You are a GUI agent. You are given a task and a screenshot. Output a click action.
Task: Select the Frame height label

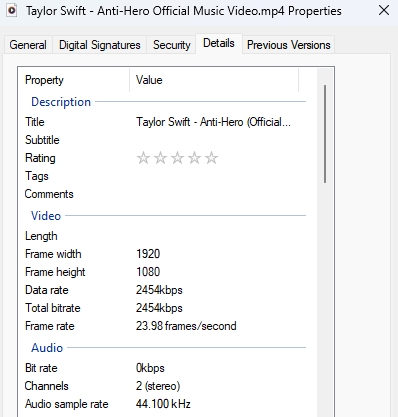point(55,272)
